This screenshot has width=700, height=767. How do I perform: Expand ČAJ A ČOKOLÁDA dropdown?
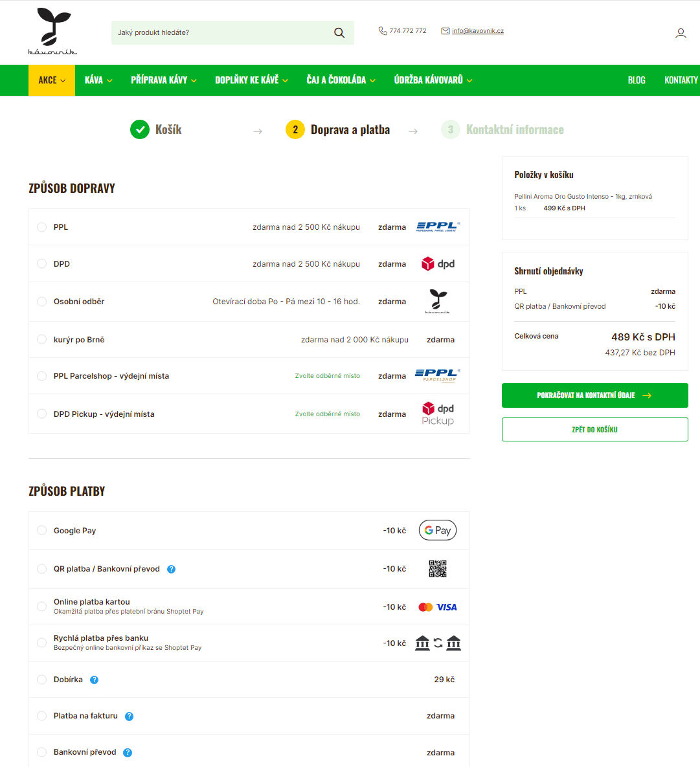341,80
